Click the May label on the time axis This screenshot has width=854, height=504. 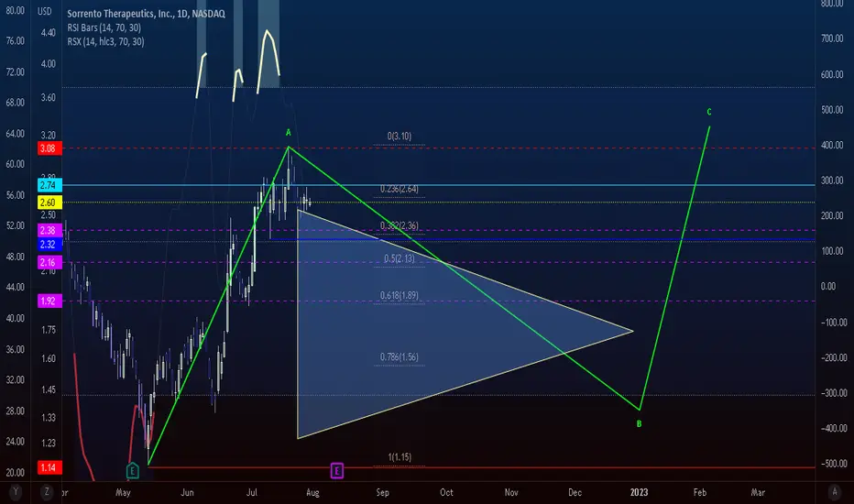point(123,493)
